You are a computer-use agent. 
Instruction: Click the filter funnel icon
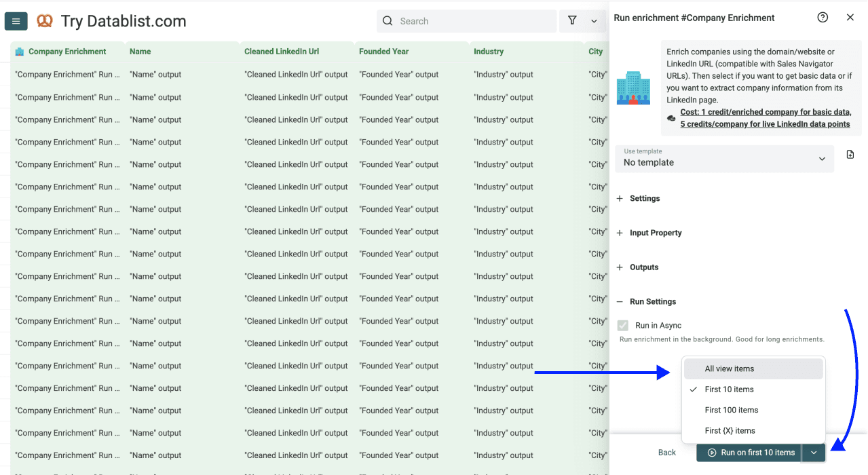point(572,21)
